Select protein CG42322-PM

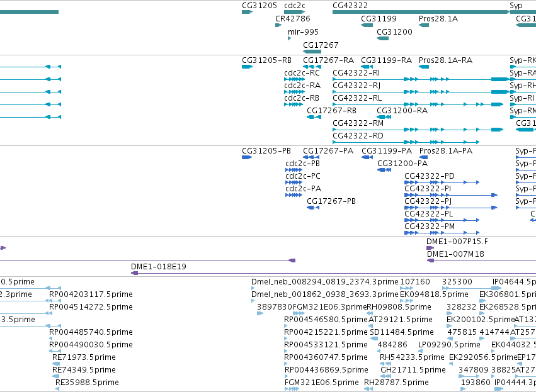coord(430,227)
